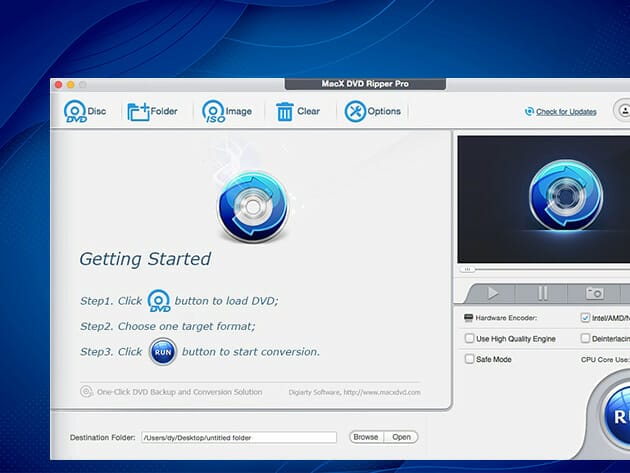Click the user icon beside Check for Updates
Image resolution: width=630 pixels, height=473 pixels.
point(622,111)
